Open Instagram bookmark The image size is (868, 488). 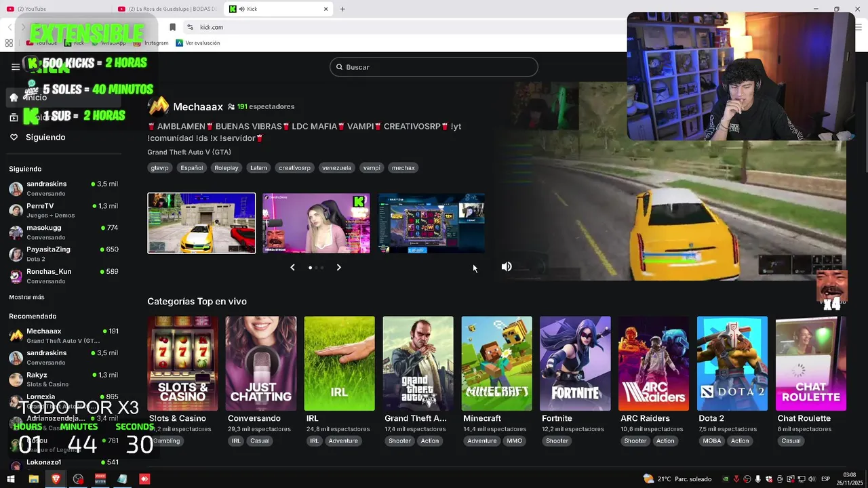coord(151,43)
